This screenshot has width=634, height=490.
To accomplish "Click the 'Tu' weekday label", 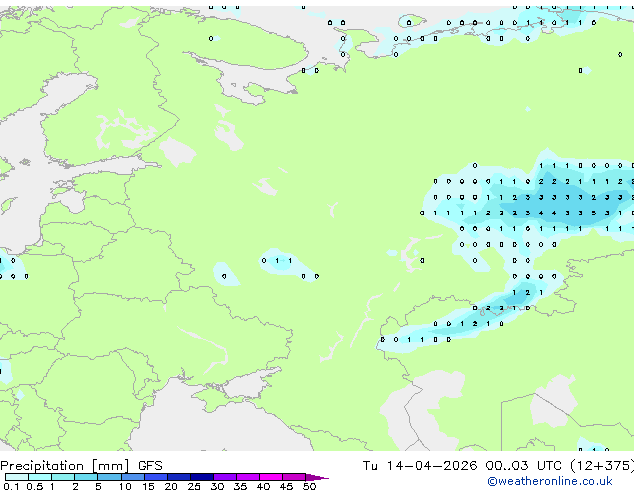I will [370, 466].
